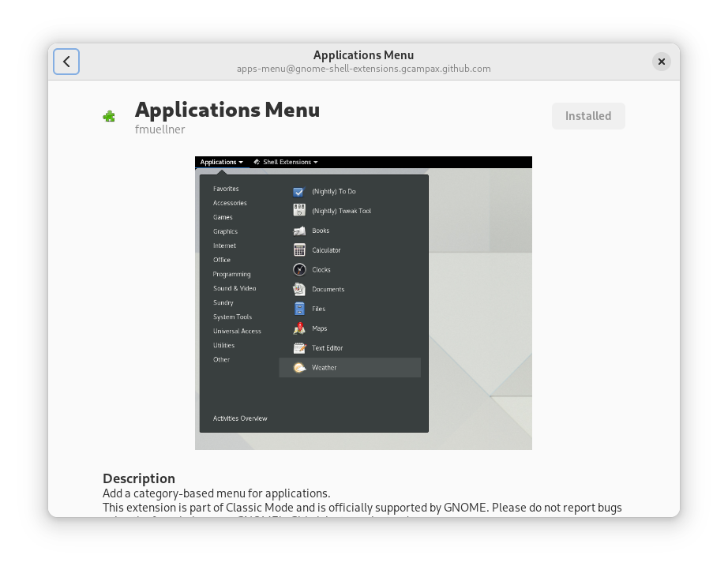Choose the System Tools category
Viewport: 728px width, 570px height.
coord(232,317)
